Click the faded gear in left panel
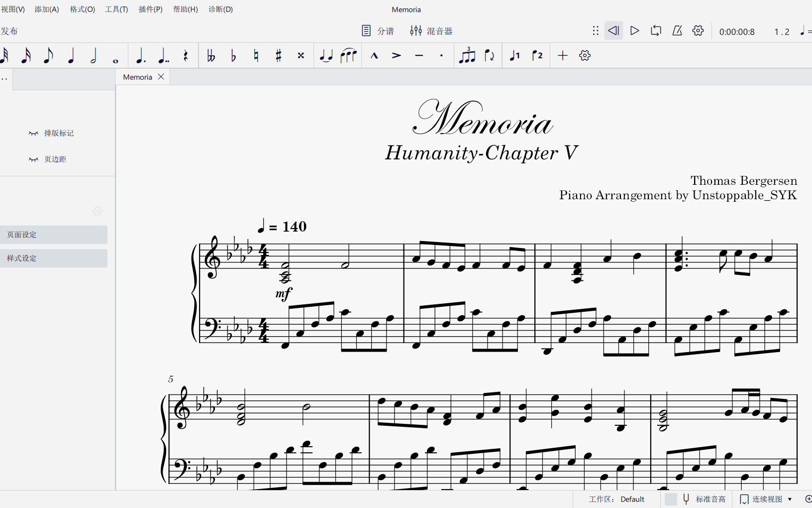The image size is (812, 508). (98, 211)
